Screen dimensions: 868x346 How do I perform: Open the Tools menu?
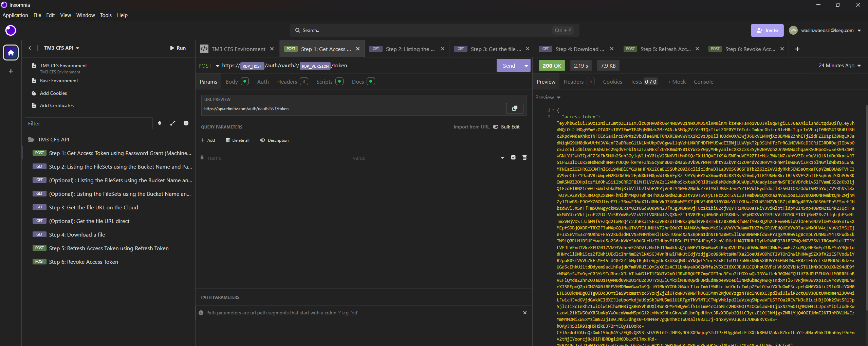106,15
